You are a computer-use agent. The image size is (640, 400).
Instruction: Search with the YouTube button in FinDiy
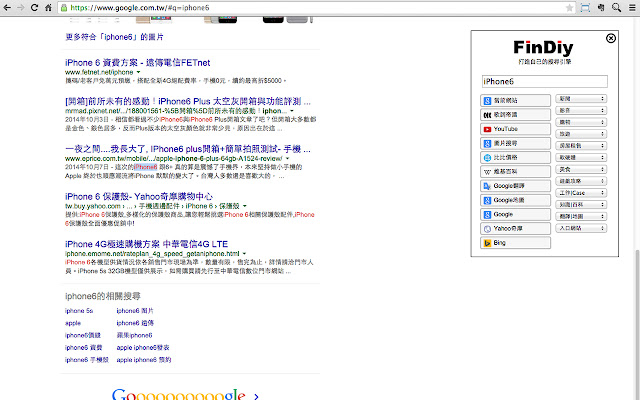(x=516, y=129)
